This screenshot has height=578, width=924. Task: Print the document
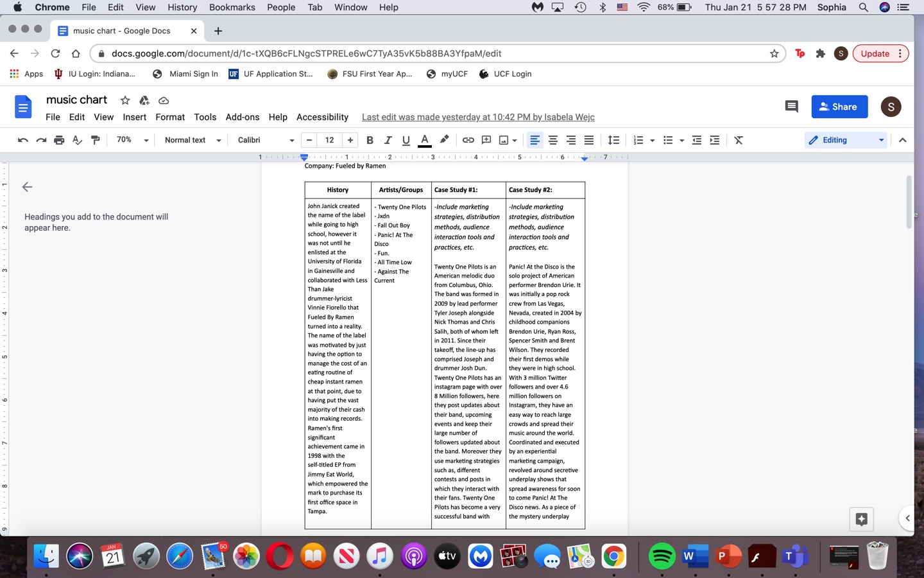point(59,140)
